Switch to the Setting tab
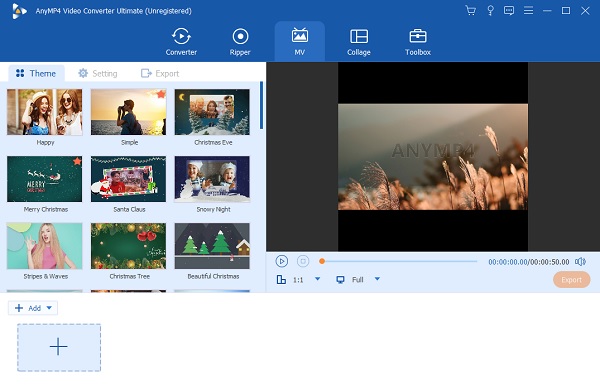 98,73
